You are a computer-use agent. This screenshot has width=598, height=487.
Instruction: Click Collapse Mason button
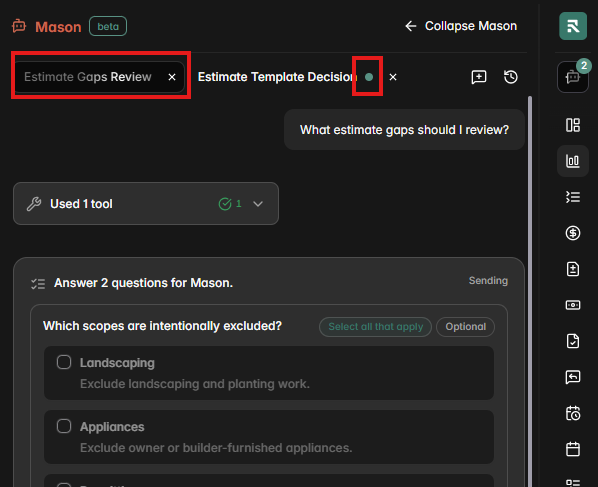pos(461,26)
